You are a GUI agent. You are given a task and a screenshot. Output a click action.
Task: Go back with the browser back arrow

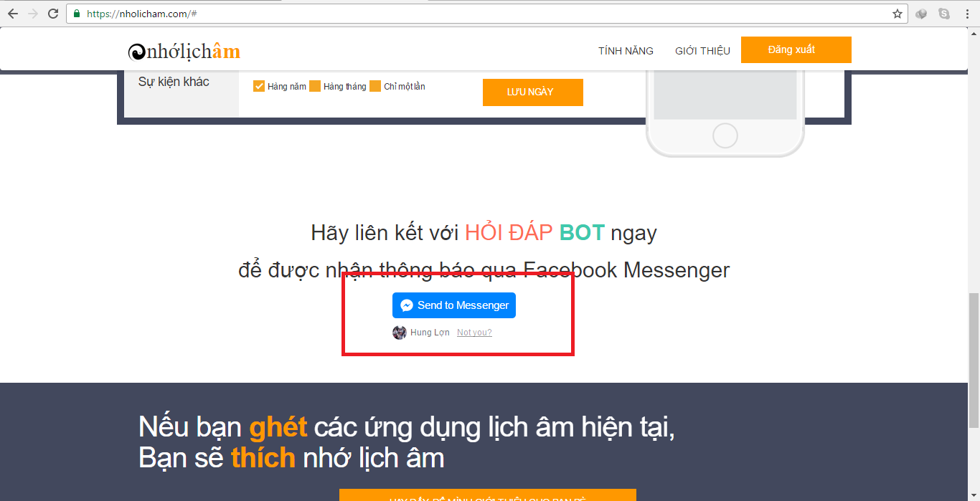pos(12,14)
